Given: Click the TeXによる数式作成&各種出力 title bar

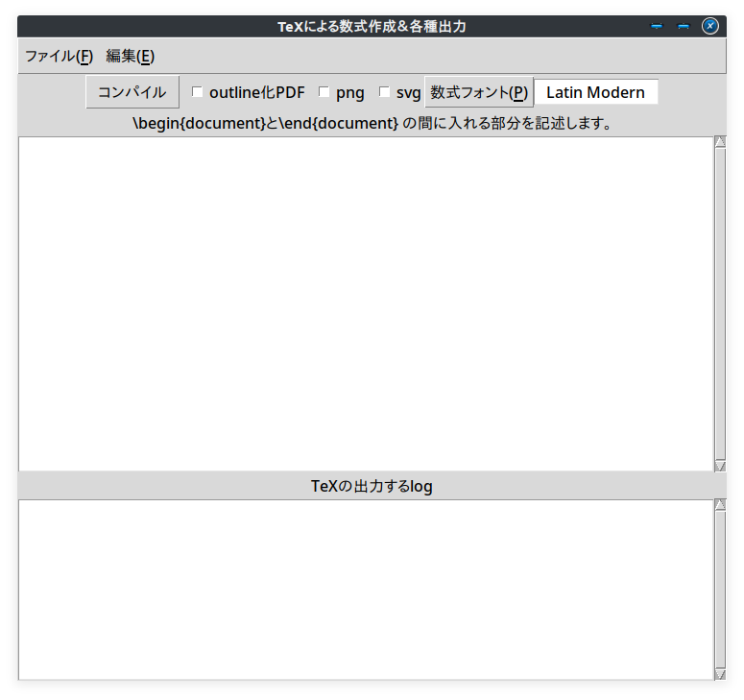Looking at the screenshot, I should 372,26.
